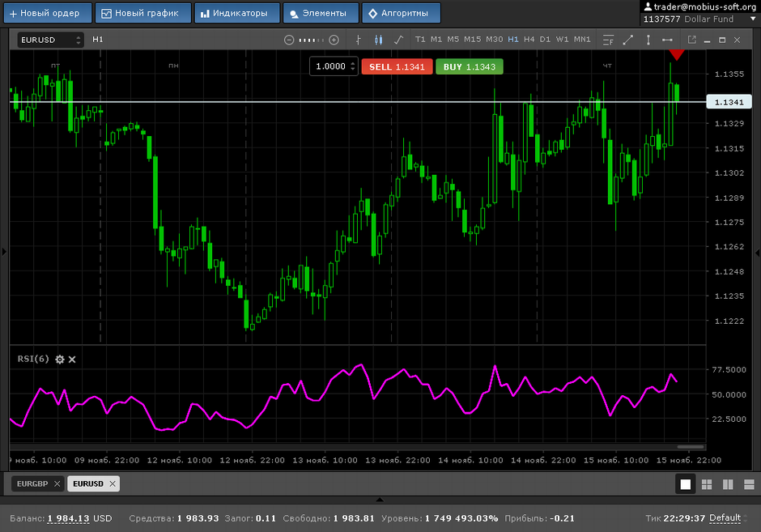Click the RSI(6) indicator label
Viewport: 761px width, 532px height.
33,359
